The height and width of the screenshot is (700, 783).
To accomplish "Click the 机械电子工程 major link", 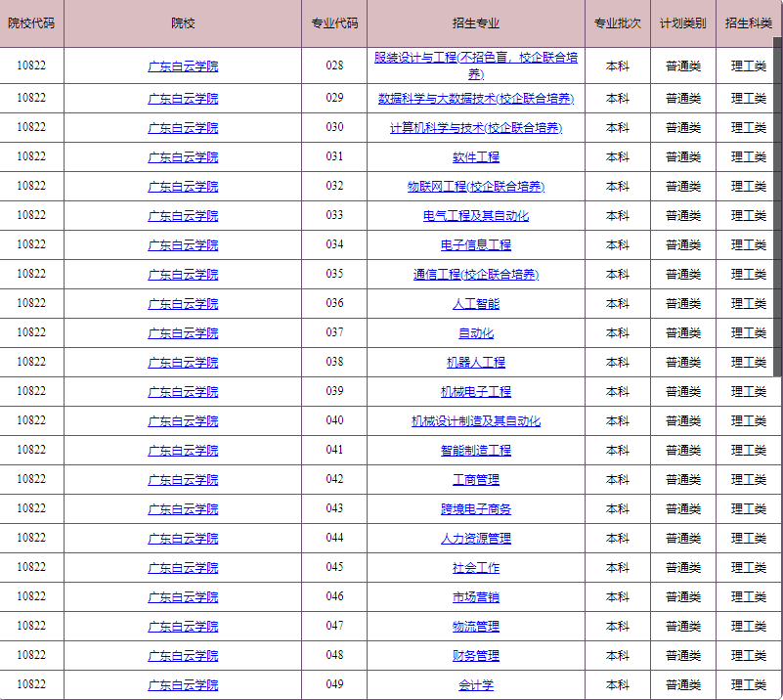I will click(475, 392).
